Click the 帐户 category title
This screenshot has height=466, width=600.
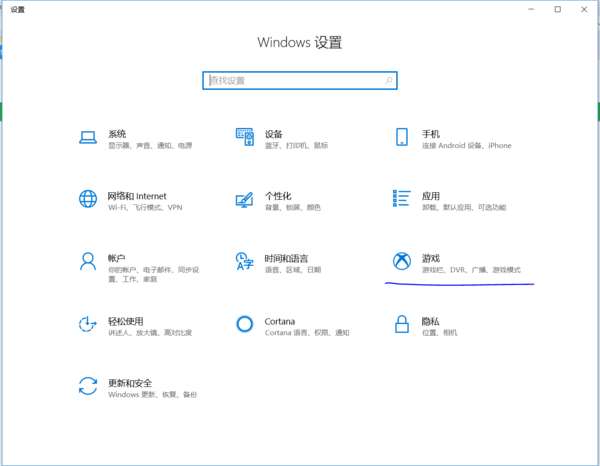117,258
